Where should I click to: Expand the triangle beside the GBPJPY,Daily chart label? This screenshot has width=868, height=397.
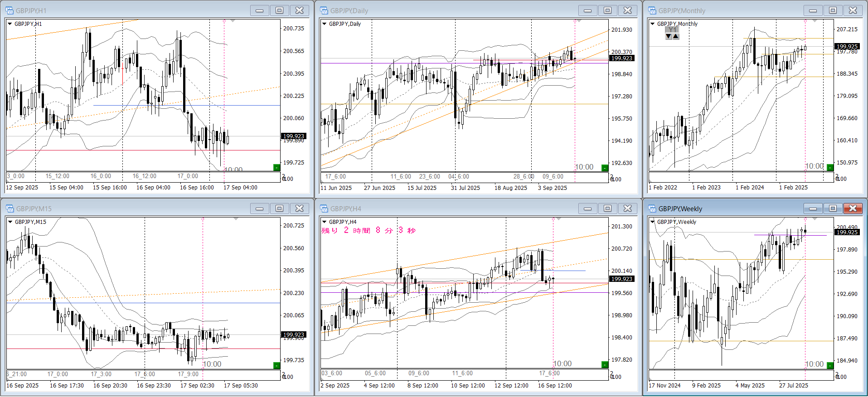click(324, 24)
